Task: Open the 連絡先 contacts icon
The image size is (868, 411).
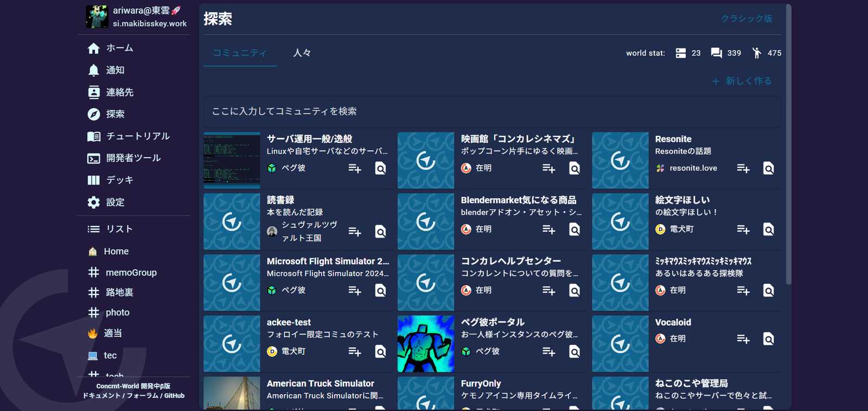Action: click(94, 92)
